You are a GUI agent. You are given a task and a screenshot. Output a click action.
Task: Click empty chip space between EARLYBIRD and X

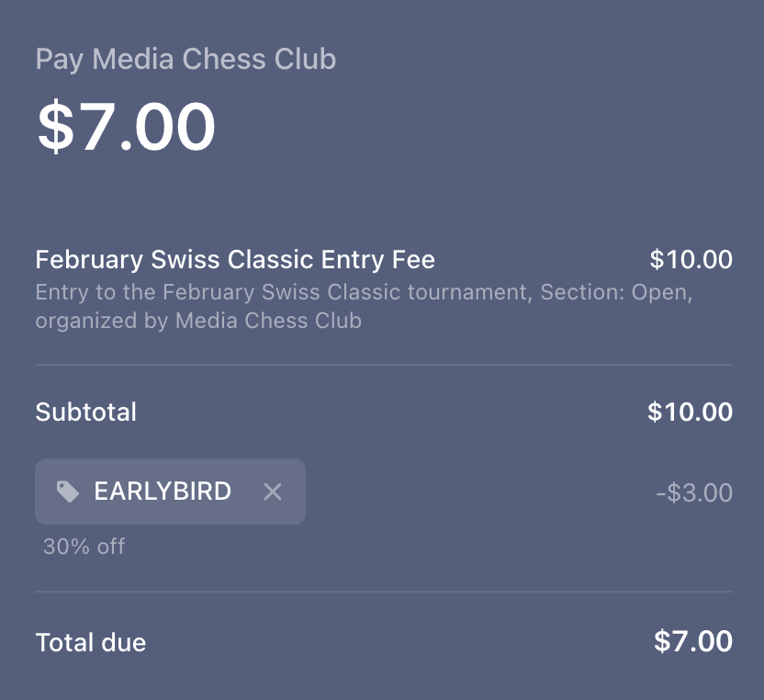246,491
